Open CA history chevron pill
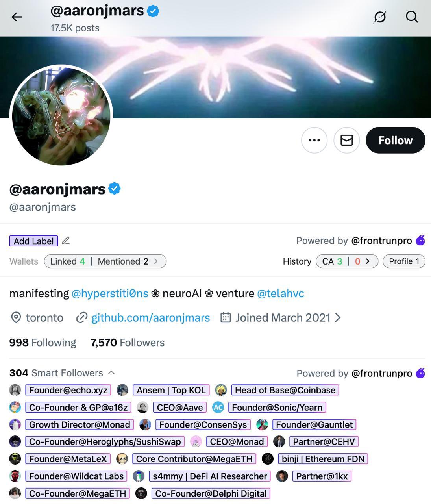The width and height of the screenshot is (431, 504). click(x=347, y=261)
